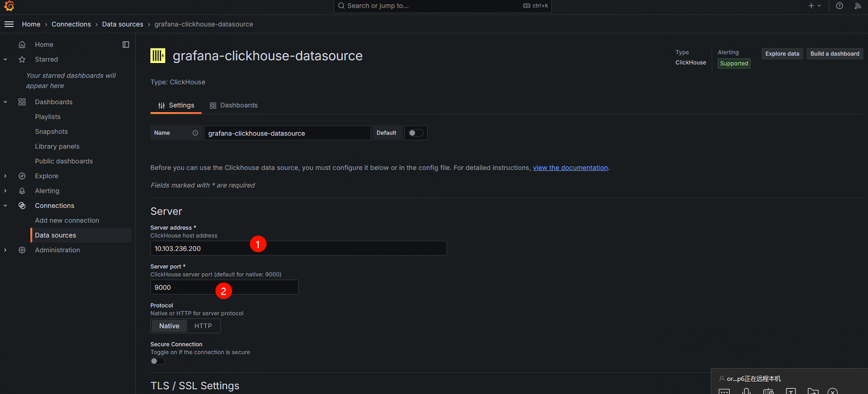Screen dimensions: 868x394
Task: Switch to the Settings tab
Action: pyautogui.click(x=176, y=105)
